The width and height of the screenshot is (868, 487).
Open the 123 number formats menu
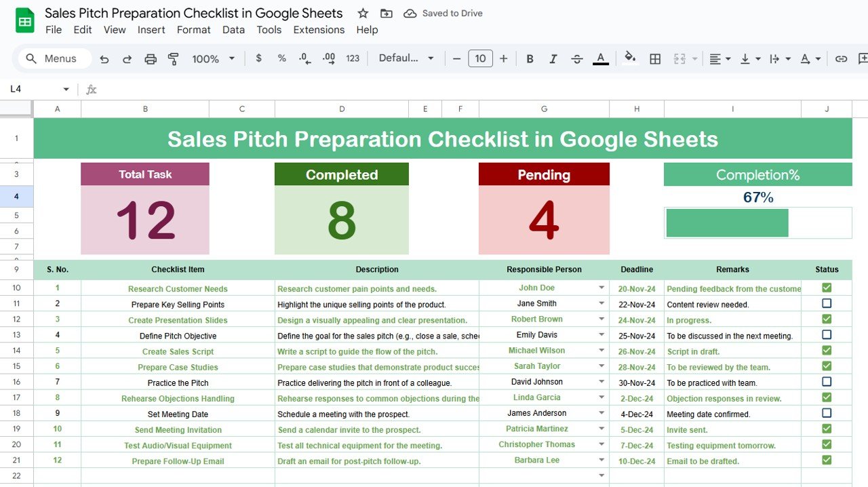point(353,58)
